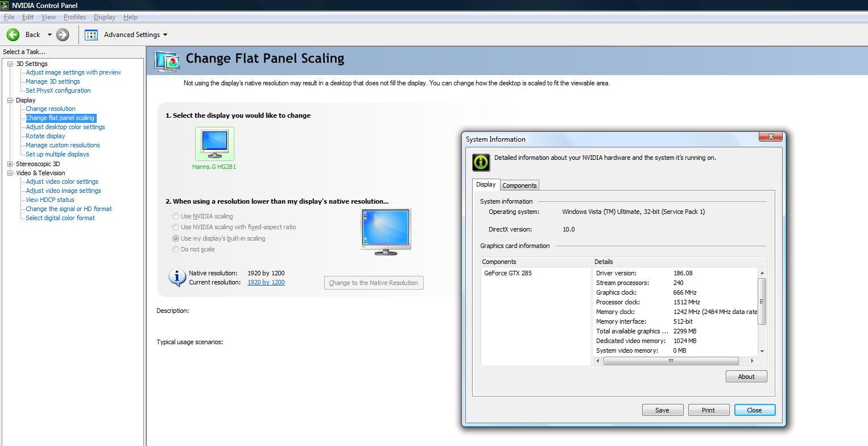Select the Hanns.G HG281 display icon
868x446 pixels.
[x=214, y=144]
